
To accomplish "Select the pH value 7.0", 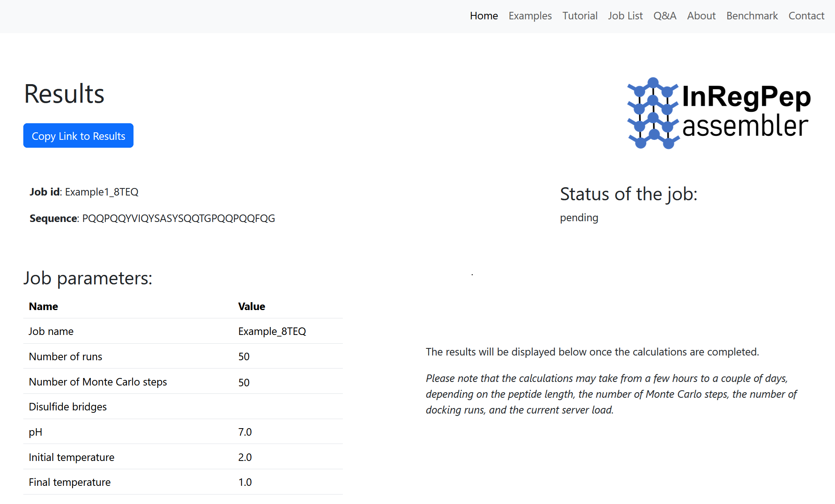I will [x=245, y=432].
